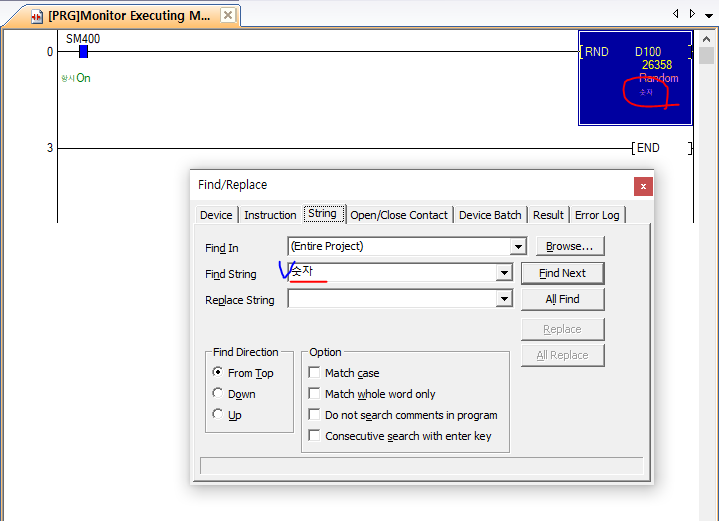The image size is (719, 521).
Task: Click the D100 value 26358 in the ladder
Action: (x=657, y=65)
